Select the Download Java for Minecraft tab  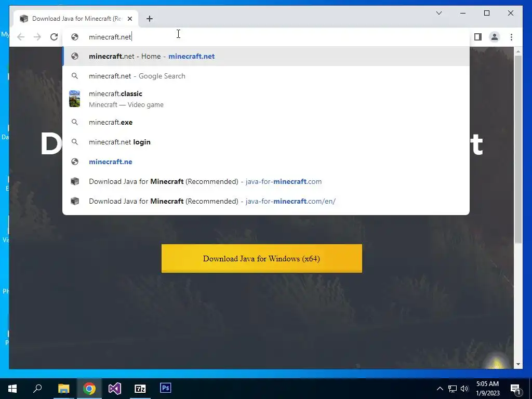coord(76,19)
